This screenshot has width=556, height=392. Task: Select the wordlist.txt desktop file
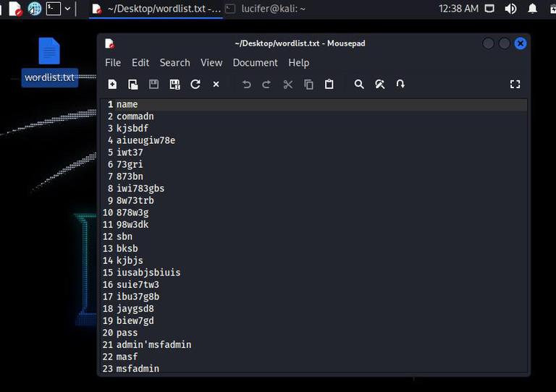pyautogui.click(x=49, y=62)
